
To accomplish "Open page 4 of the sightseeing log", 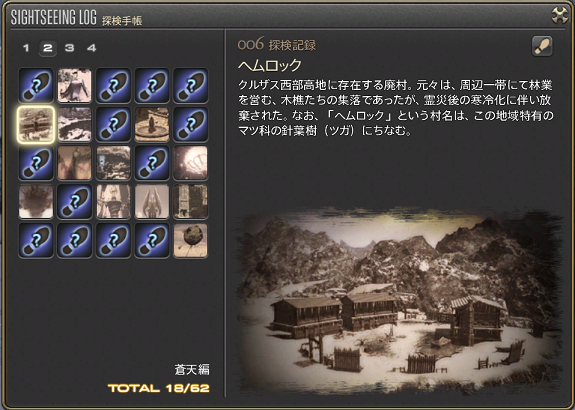I will tap(92, 48).
